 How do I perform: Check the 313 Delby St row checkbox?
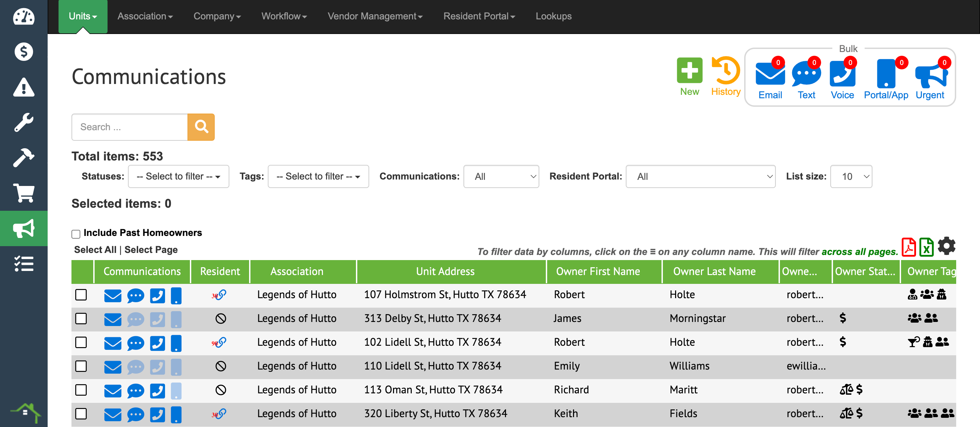pyautogui.click(x=81, y=318)
